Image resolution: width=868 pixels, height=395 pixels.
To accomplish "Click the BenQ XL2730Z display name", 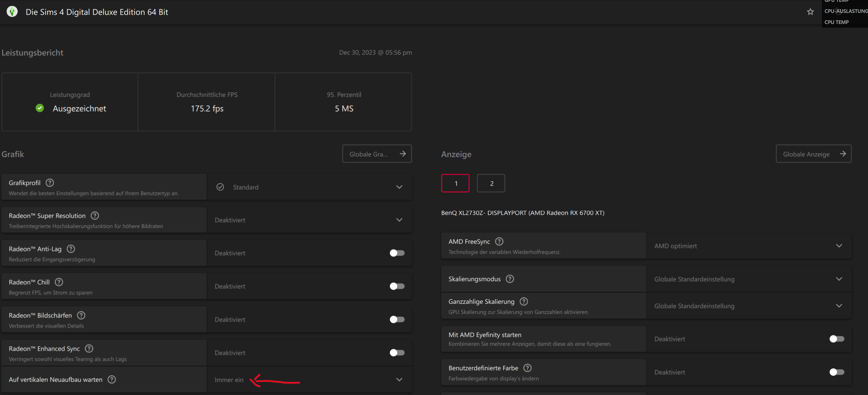I will click(x=523, y=213).
